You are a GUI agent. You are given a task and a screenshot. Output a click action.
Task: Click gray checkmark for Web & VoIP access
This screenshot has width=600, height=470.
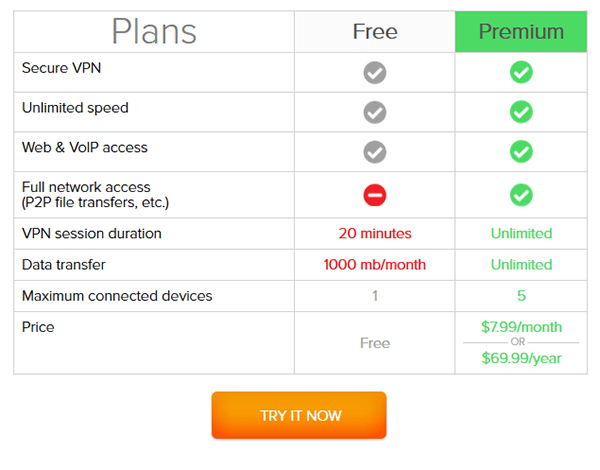(375, 152)
